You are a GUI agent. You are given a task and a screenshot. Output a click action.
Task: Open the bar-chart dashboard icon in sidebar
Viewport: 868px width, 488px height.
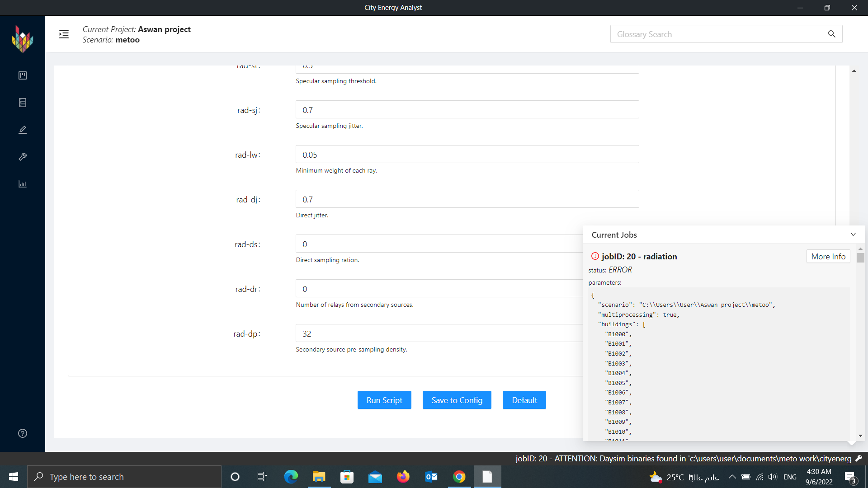click(x=23, y=184)
